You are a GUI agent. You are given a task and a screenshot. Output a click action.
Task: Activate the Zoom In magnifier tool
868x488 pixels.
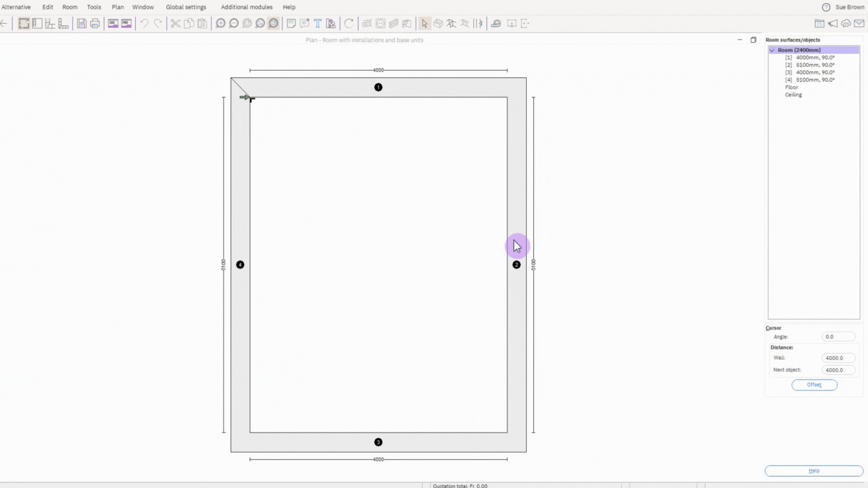coord(220,23)
